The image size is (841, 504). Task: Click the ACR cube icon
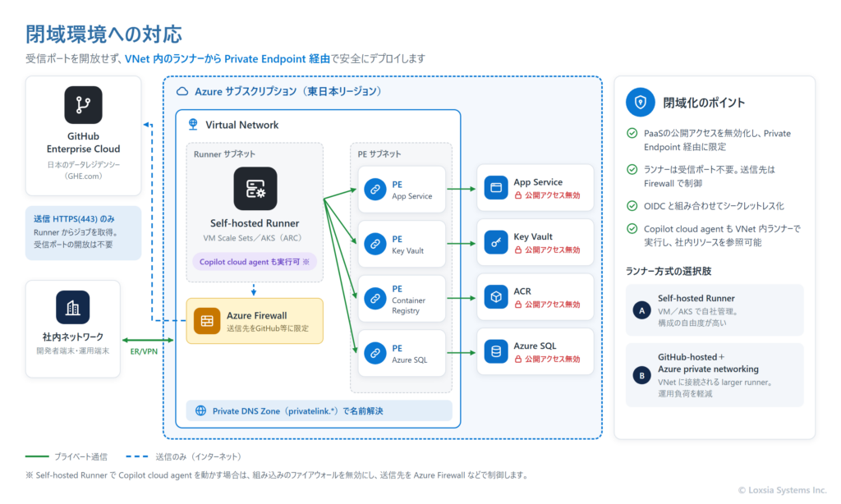pos(496,297)
